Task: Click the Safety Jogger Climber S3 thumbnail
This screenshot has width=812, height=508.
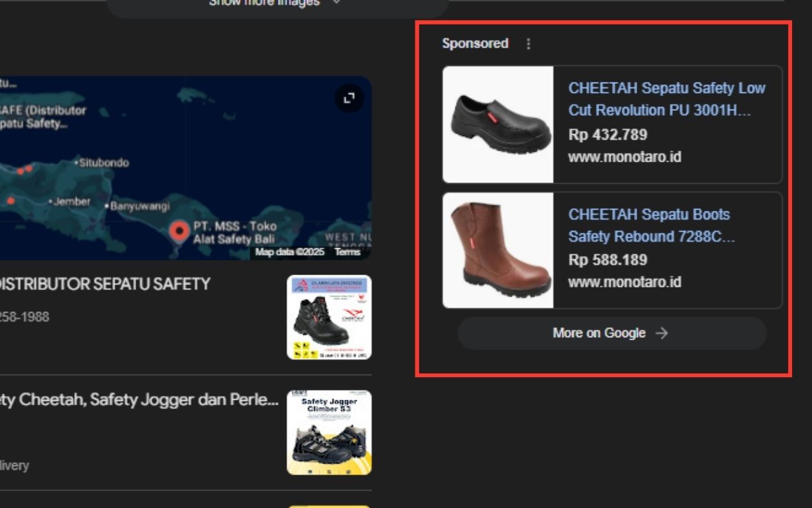Action: click(329, 433)
